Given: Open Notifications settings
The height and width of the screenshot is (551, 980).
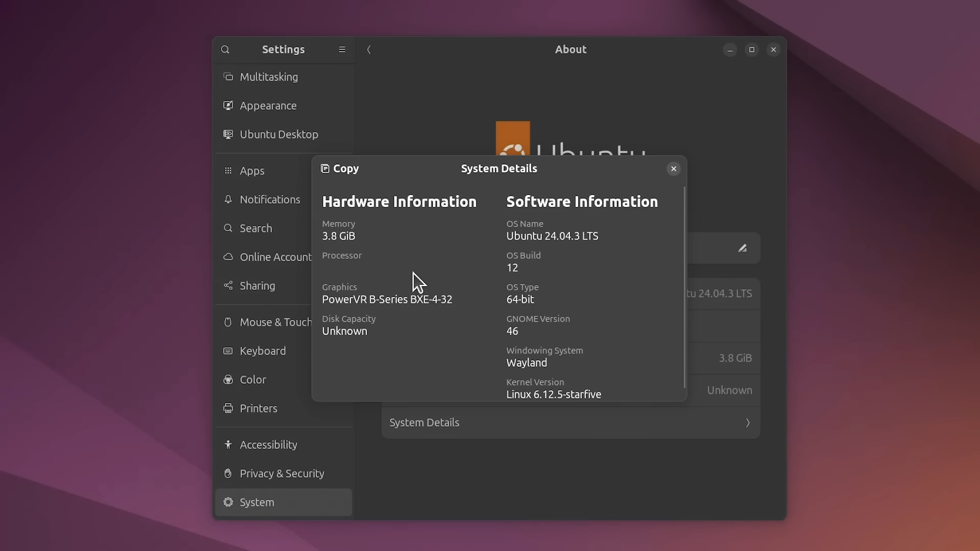Looking at the screenshot, I should [269, 199].
